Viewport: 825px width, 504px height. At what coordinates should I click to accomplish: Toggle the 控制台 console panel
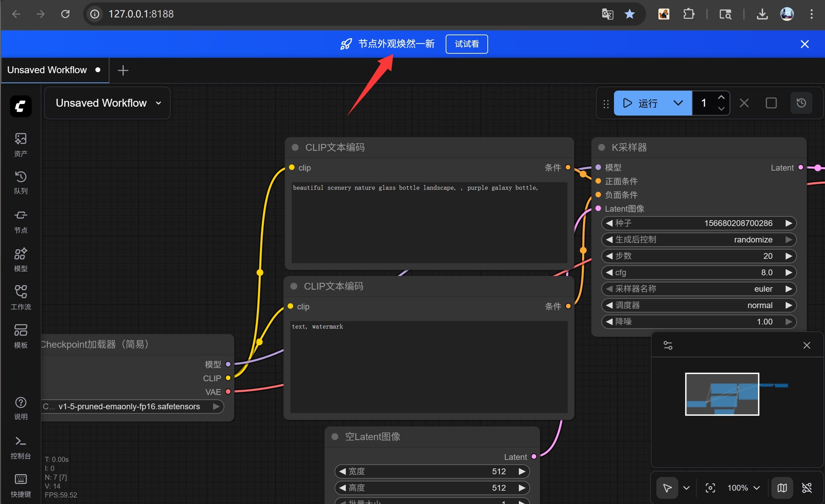coord(21,447)
